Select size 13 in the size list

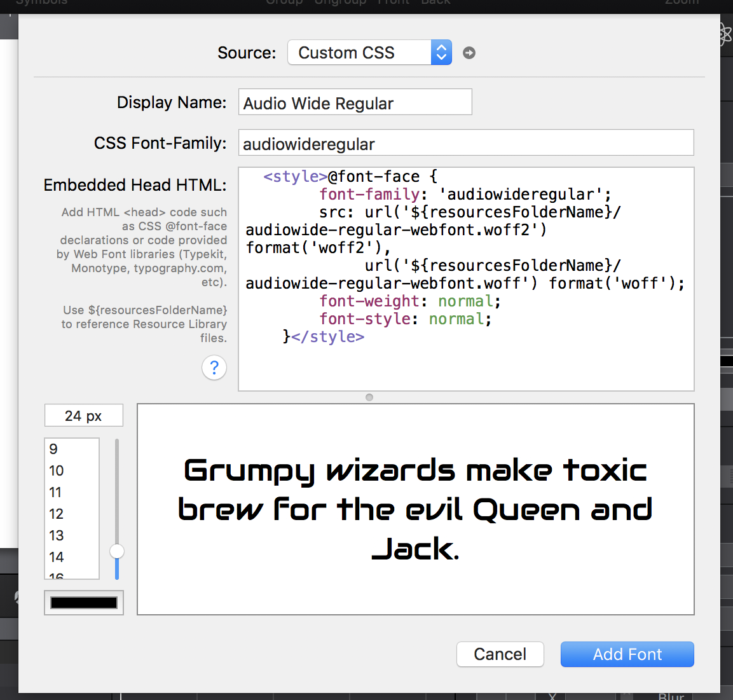(72, 535)
